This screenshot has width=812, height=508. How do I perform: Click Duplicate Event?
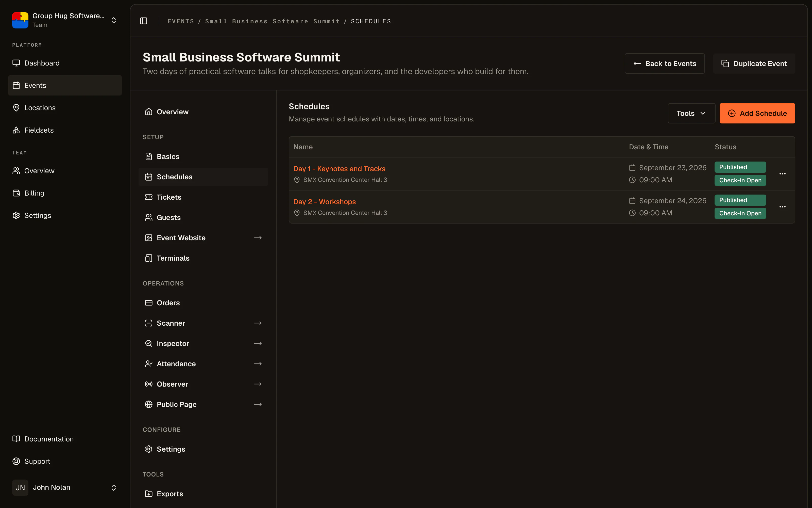pyautogui.click(x=754, y=63)
